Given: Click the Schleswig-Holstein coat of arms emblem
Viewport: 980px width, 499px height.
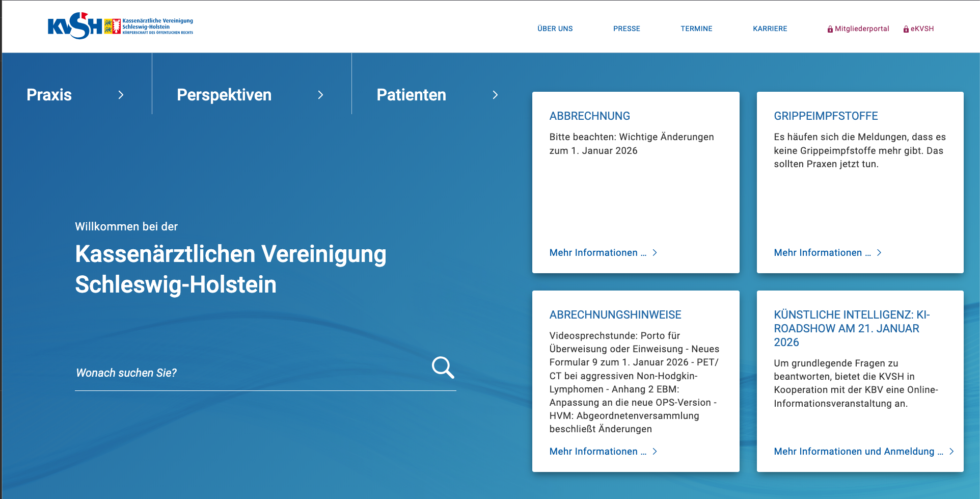Looking at the screenshot, I should pyautogui.click(x=112, y=26).
